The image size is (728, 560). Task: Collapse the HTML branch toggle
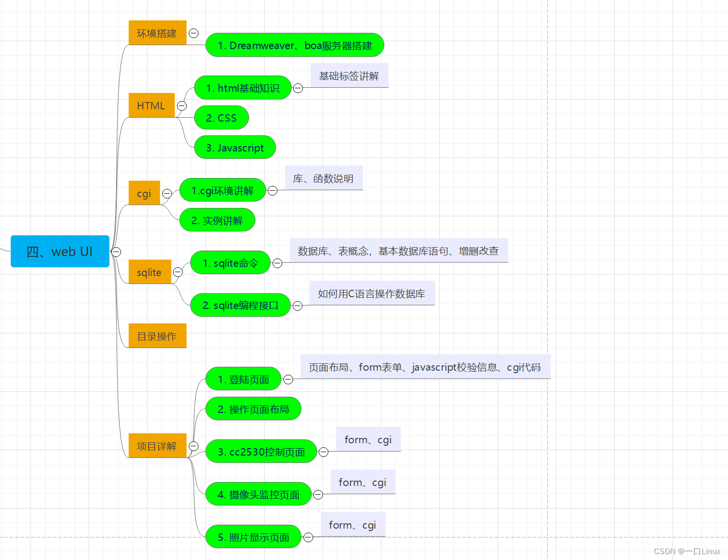[182, 106]
